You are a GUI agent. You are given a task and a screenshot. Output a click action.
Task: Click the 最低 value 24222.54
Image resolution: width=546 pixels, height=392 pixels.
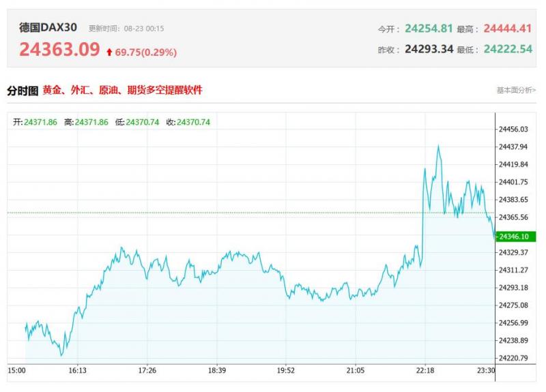pos(507,49)
